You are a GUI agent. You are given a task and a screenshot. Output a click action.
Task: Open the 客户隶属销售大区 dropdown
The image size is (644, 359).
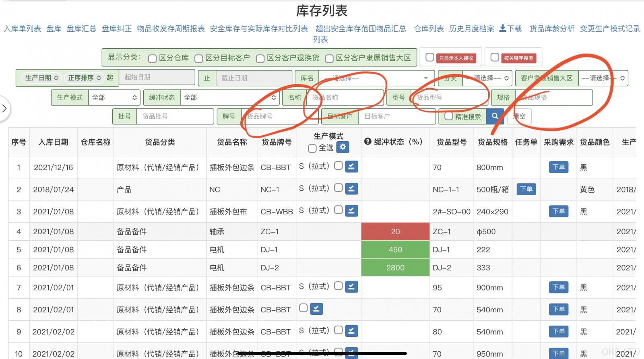[x=603, y=78]
